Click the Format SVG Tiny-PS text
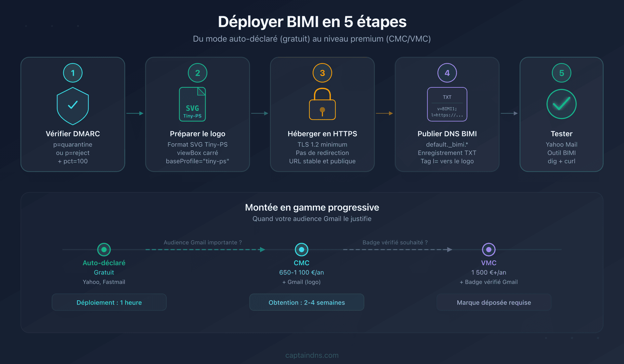Image resolution: width=624 pixels, height=364 pixels. [x=198, y=144]
